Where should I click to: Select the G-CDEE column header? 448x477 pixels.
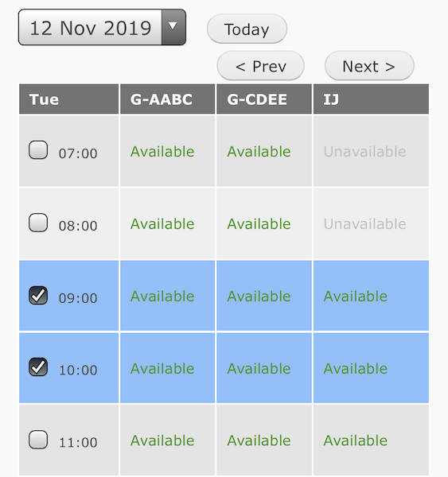(x=264, y=99)
